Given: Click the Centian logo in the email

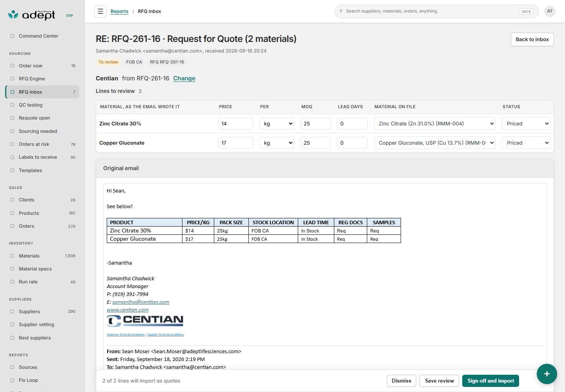Looking at the screenshot, I should tap(145, 321).
